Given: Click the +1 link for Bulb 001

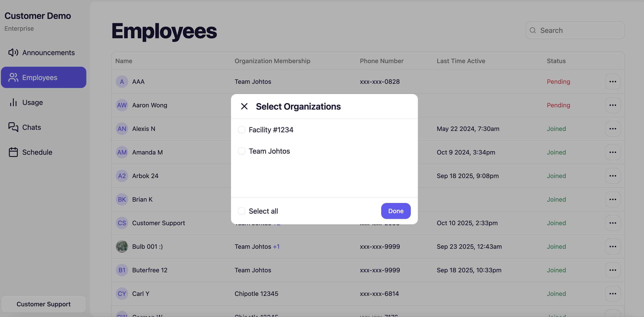Looking at the screenshot, I should point(276,246).
